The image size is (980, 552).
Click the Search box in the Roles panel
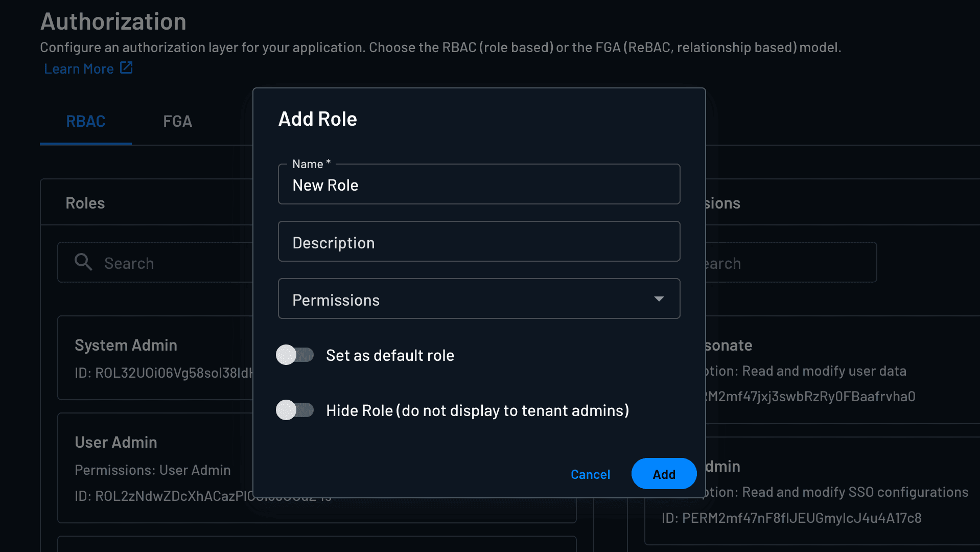[x=153, y=262]
